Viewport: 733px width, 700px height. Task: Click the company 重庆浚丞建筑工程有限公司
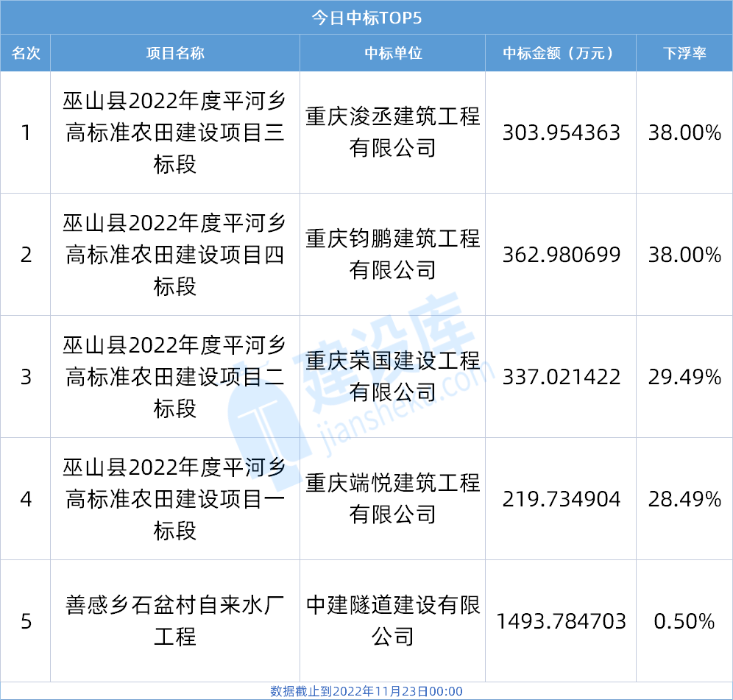pos(392,132)
